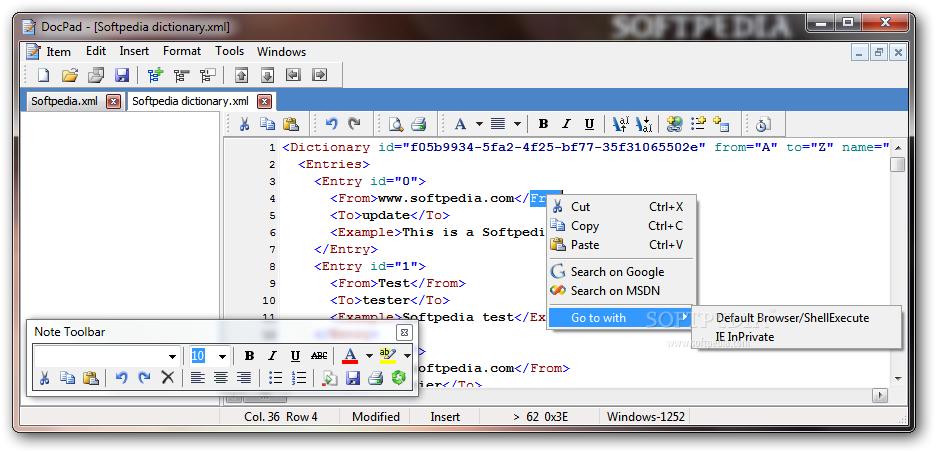936x453 pixels.
Task: Open a file with the folder icon
Action: click(70, 75)
